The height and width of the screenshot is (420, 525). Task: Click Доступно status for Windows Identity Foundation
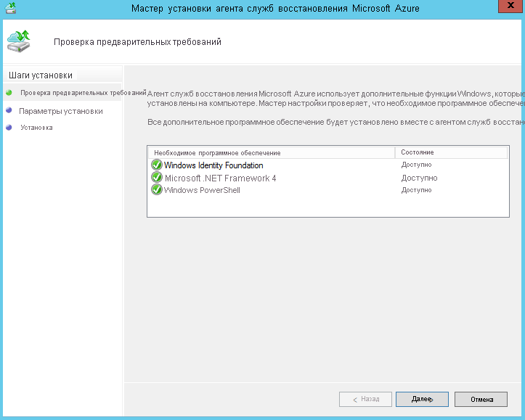coord(416,165)
